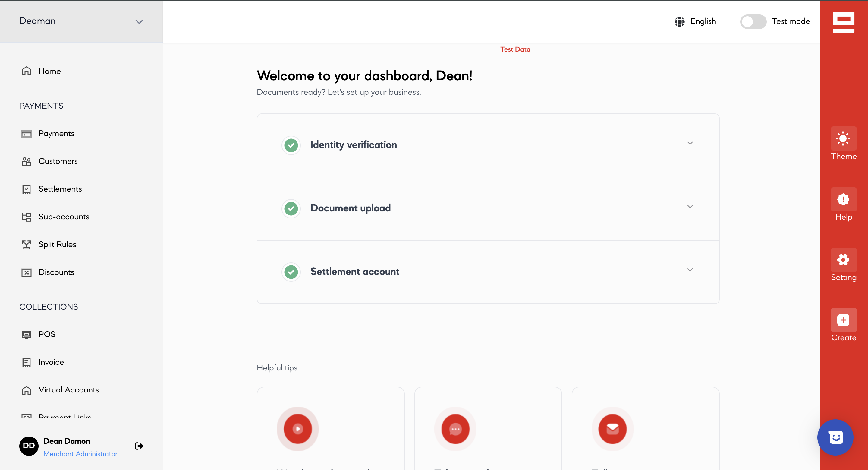Click the Sub-accounts icon
The height and width of the screenshot is (470, 868).
pos(26,217)
